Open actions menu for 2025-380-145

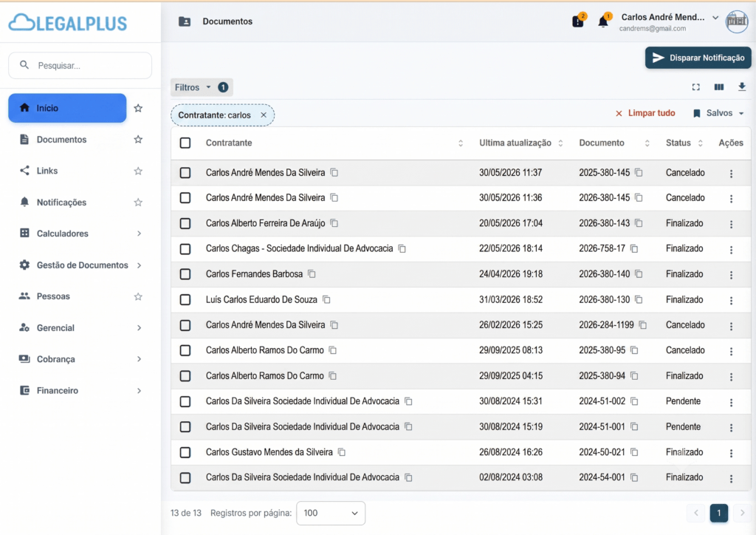coord(731,174)
